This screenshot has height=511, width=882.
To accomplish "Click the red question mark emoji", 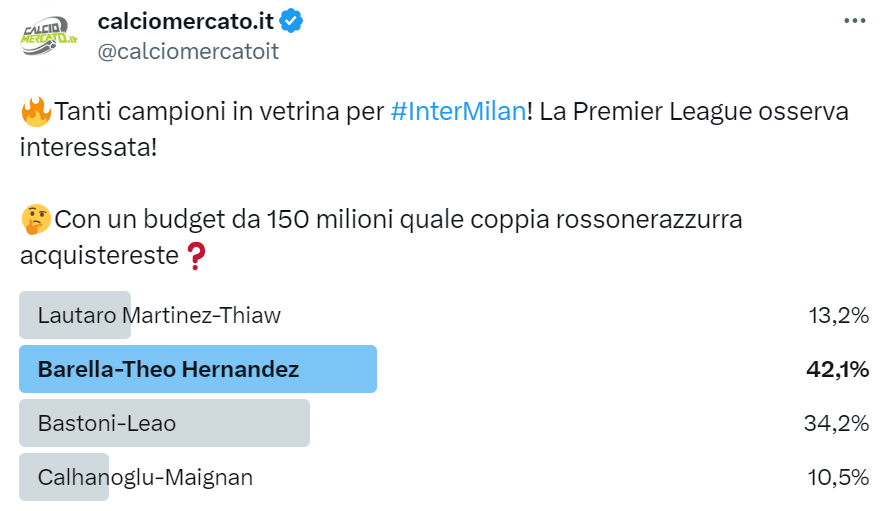I will point(196,256).
